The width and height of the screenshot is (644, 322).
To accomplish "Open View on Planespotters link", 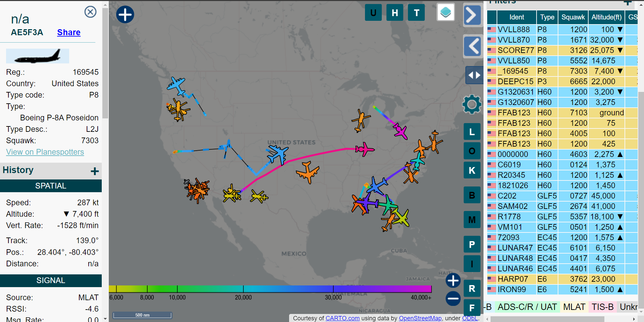I will pos(45,152).
